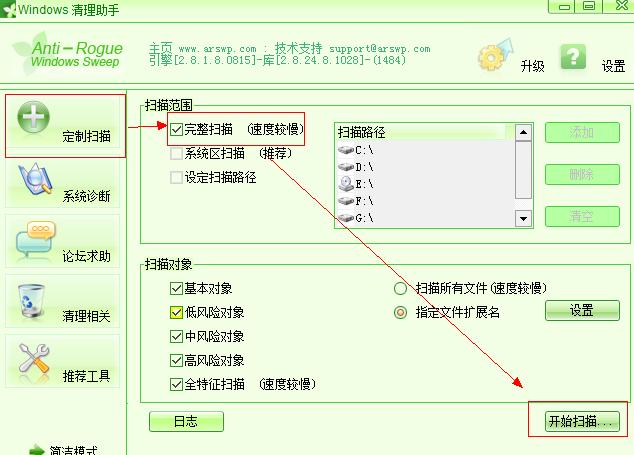This screenshot has width=634, height=455.
Task: Select the 指定文件扩展名 radio button
Action: pyautogui.click(x=400, y=312)
